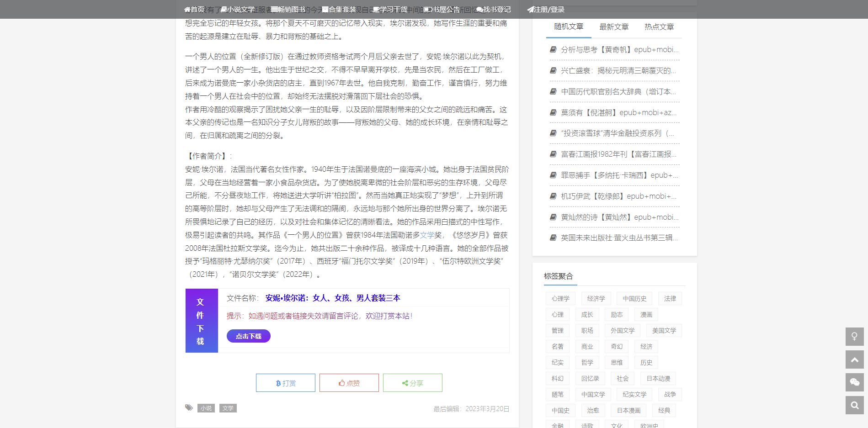Open article 兴亡盛衰：揭秘元明清三朝覆灭
868x428 pixels.
click(x=618, y=70)
